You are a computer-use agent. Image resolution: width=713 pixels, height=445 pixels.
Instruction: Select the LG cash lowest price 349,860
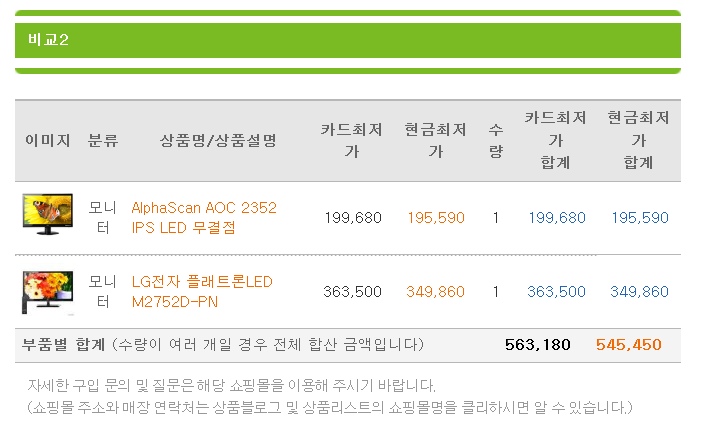[x=435, y=292]
